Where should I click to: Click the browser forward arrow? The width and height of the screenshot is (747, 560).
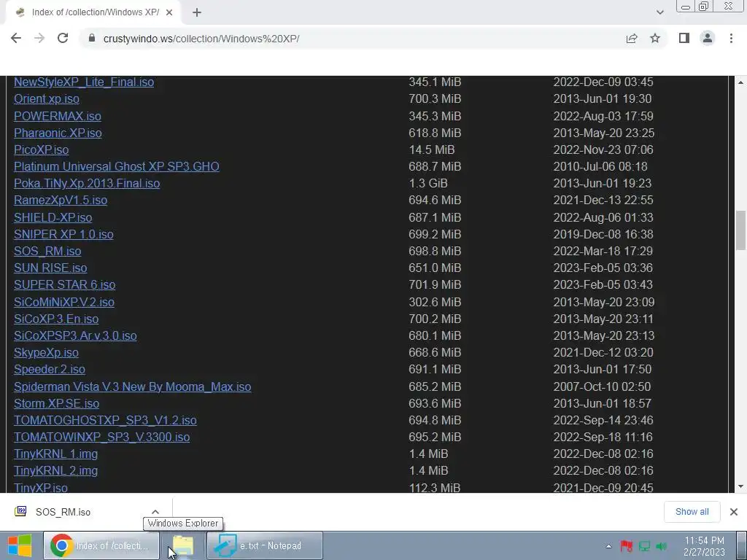tap(39, 39)
